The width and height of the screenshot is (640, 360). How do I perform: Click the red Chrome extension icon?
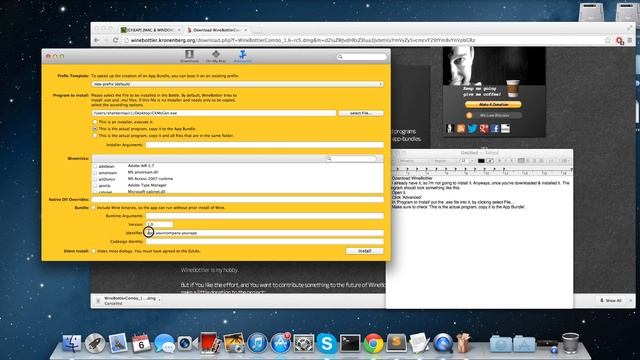(x=620, y=40)
